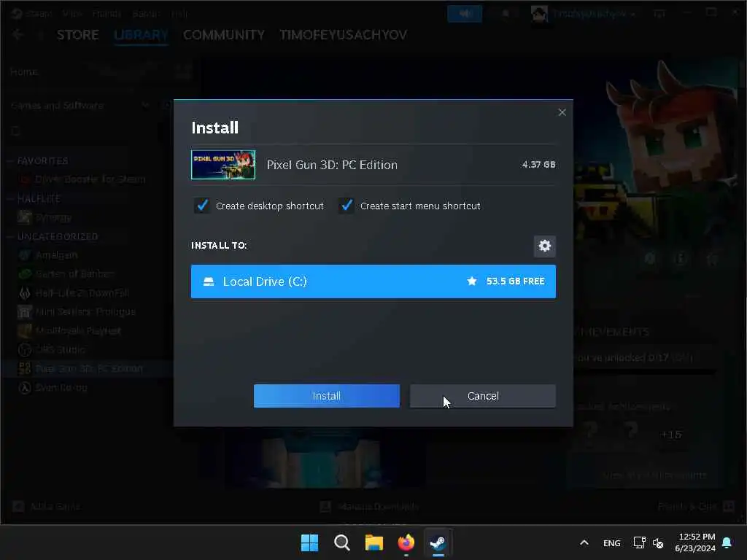Click the muted volume tray icon

(658, 542)
